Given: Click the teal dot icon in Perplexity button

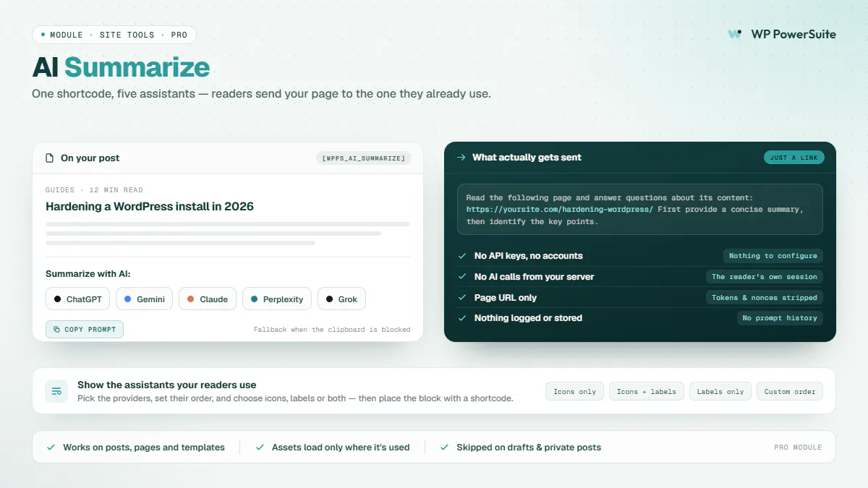Looking at the screenshot, I should click(x=255, y=299).
